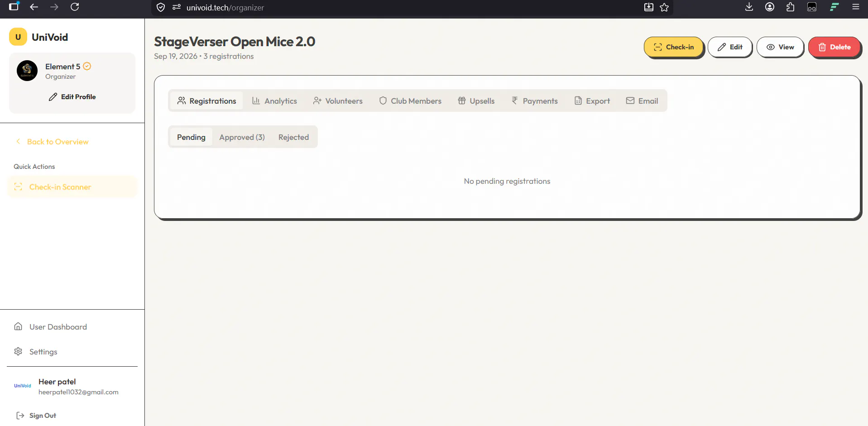Click the browser forward arrow
The image size is (868, 426).
point(54,7)
